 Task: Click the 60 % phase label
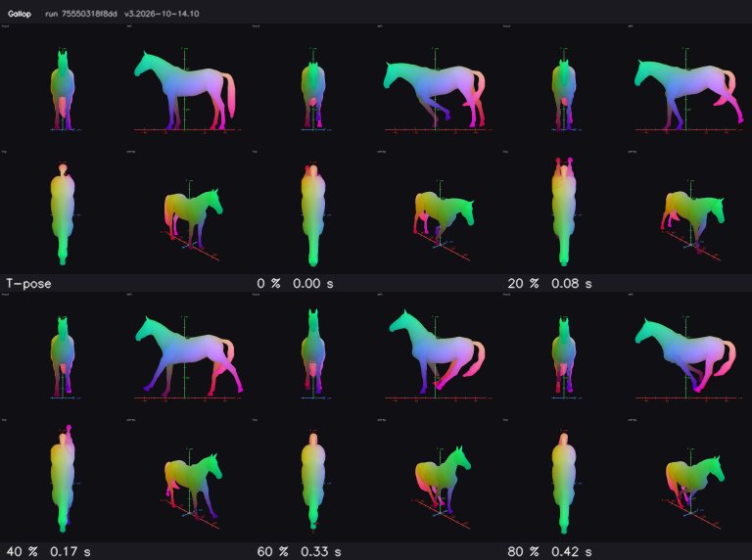[272, 552]
